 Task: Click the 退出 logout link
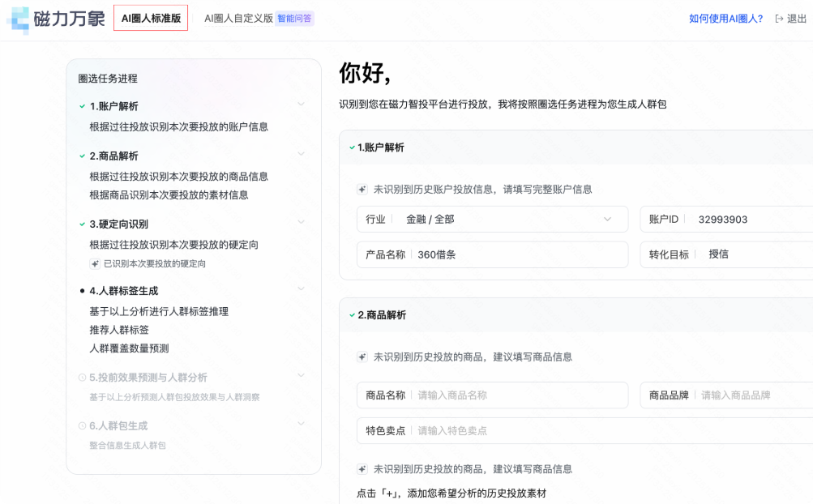790,19
